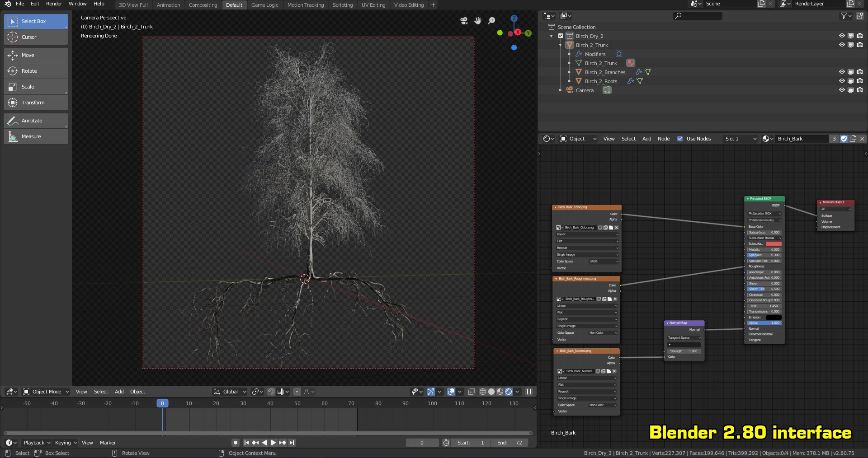The image size is (868, 458).
Task: Toggle auto keying record button
Action: point(235,443)
